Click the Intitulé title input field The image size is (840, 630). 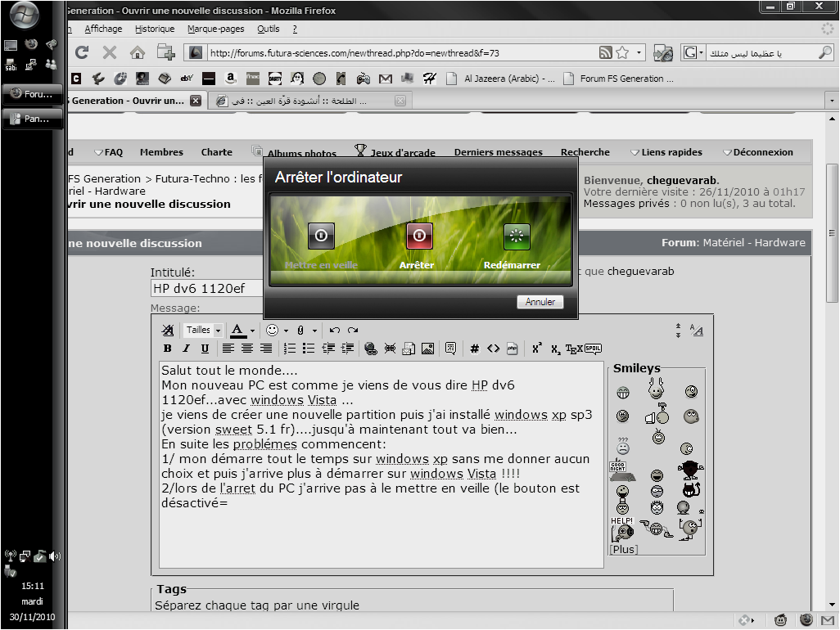208,289
